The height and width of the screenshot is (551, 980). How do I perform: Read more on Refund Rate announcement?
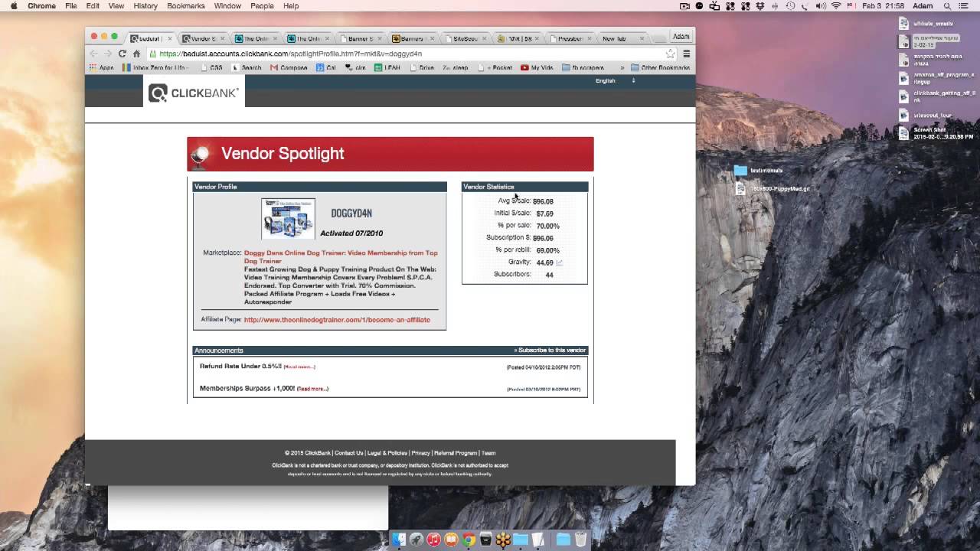299,367
